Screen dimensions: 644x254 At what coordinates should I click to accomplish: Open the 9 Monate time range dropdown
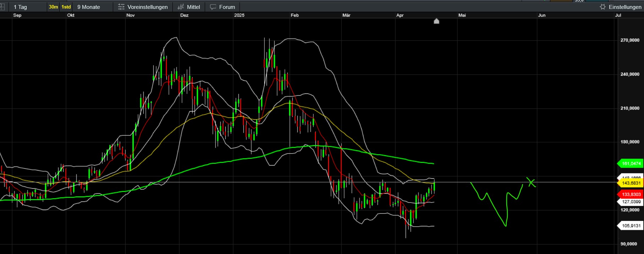(89, 7)
